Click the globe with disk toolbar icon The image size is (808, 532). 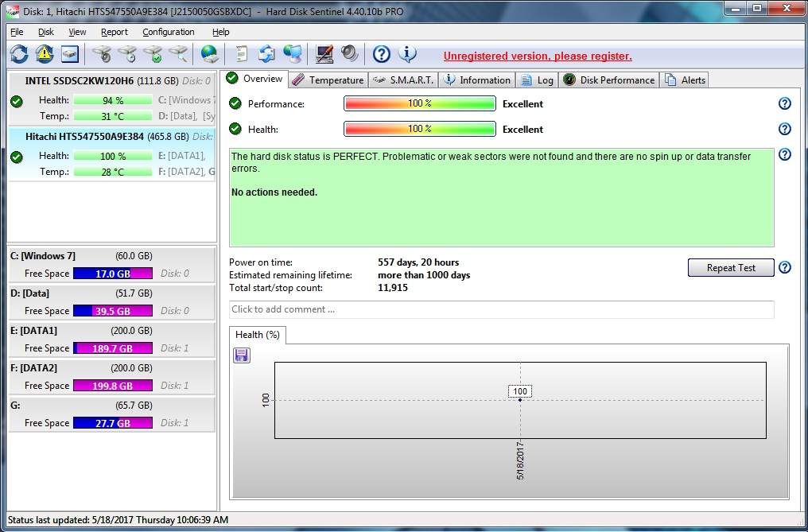point(209,54)
